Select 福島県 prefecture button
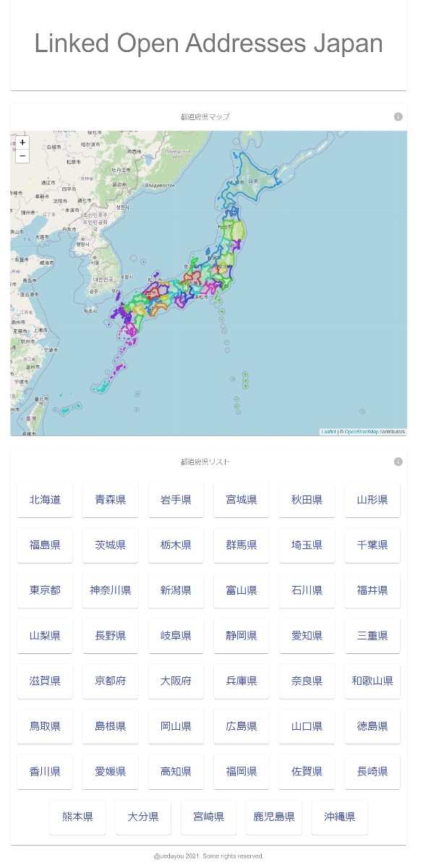 click(x=45, y=545)
